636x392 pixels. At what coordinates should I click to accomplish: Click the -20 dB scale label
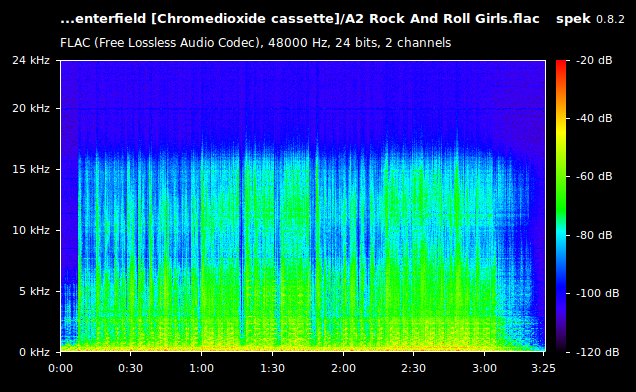pos(594,60)
